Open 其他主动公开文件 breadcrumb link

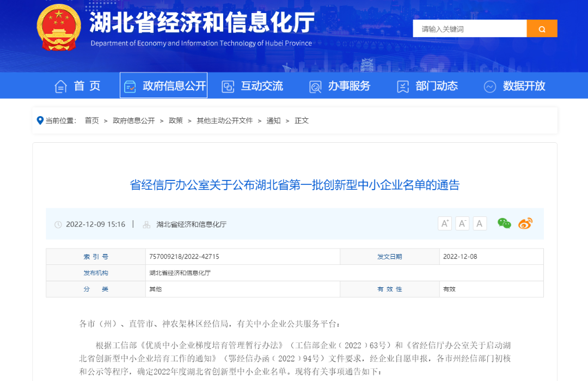point(224,120)
